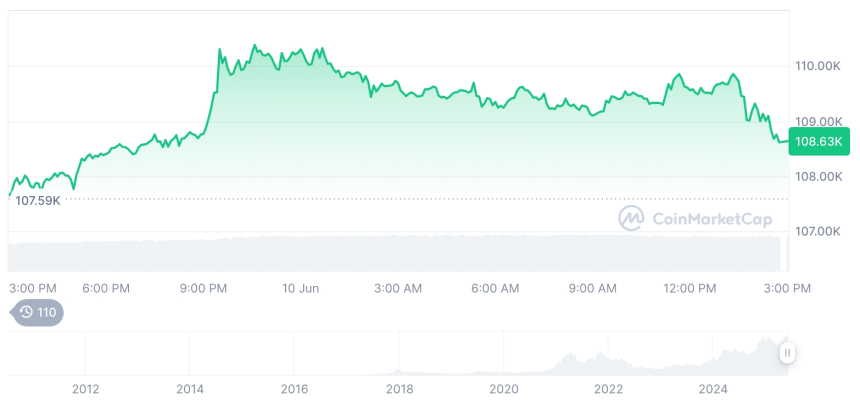
Task: Click the history clock icon badge showing 110
Action: click(x=37, y=313)
